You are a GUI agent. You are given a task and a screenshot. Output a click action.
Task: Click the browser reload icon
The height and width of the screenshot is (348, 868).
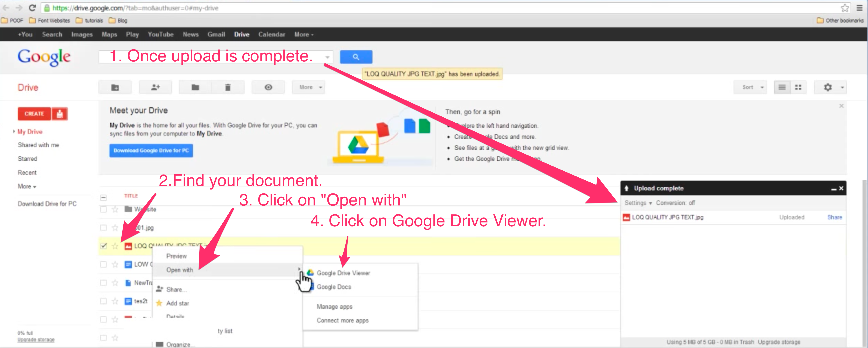click(x=32, y=8)
